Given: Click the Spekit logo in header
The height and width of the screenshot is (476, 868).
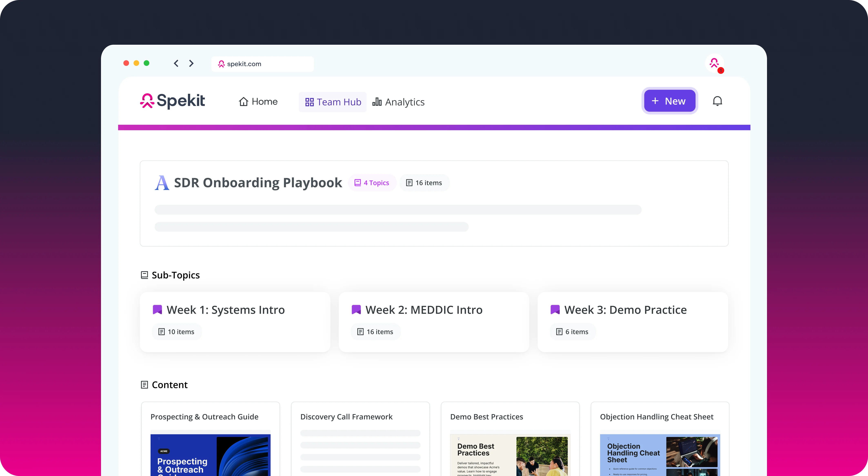Looking at the screenshot, I should click(x=172, y=101).
